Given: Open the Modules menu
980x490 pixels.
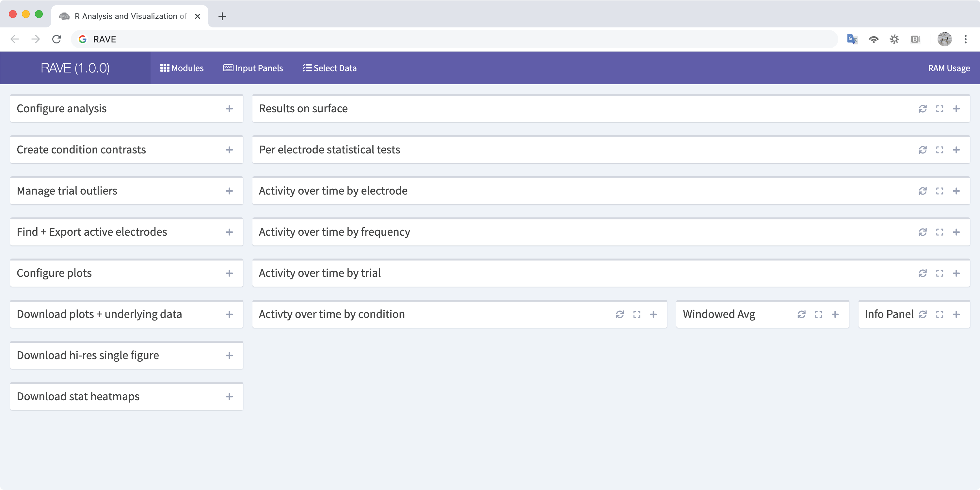Looking at the screenshot, I should point(182,68).
